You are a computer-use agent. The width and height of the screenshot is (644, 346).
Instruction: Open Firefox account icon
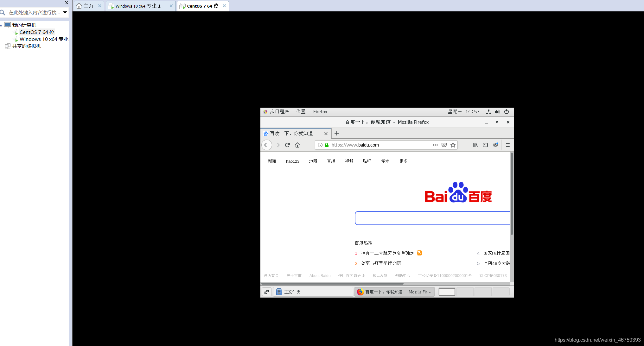click(495, 145)
